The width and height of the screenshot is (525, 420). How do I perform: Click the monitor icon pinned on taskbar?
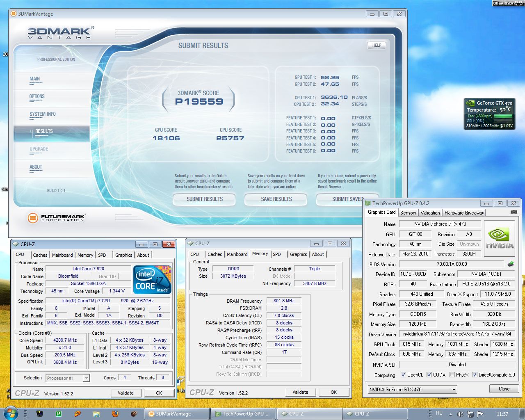tap(40, 414)
